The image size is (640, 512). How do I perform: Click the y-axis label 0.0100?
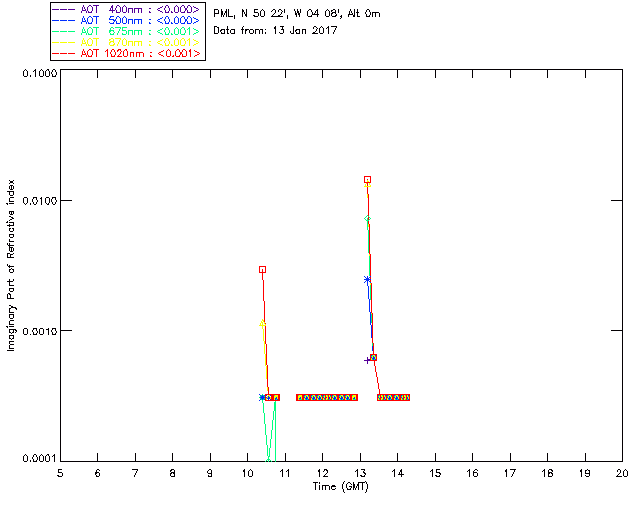click(39, 201)
